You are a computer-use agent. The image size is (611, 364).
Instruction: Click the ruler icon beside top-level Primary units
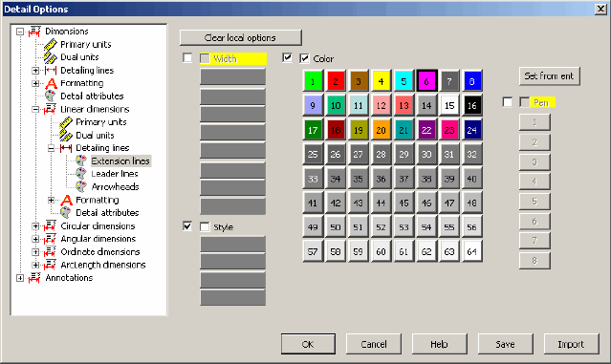(51, 44)
